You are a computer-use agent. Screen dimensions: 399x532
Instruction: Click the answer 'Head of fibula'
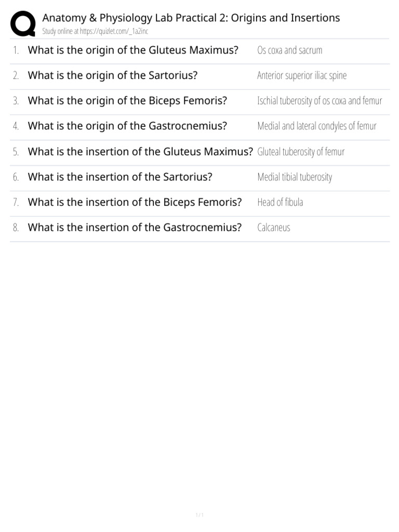coord(280,202)
